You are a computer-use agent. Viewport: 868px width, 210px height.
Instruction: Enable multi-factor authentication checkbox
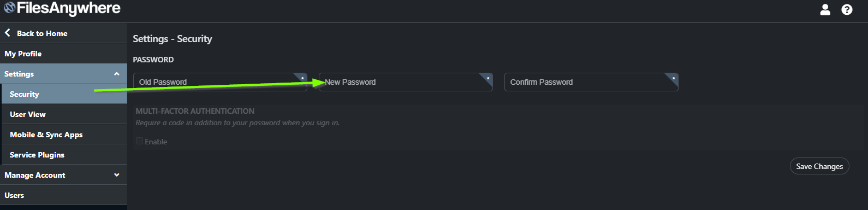[140, 141]
